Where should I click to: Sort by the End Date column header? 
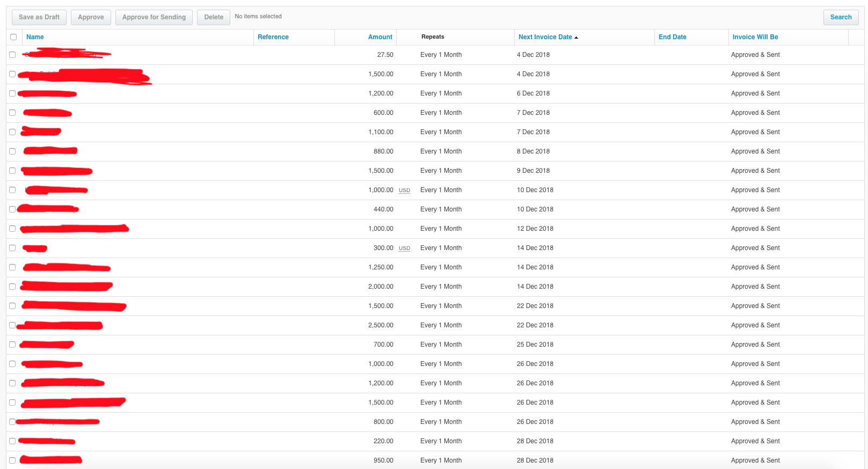pos(672,37)
